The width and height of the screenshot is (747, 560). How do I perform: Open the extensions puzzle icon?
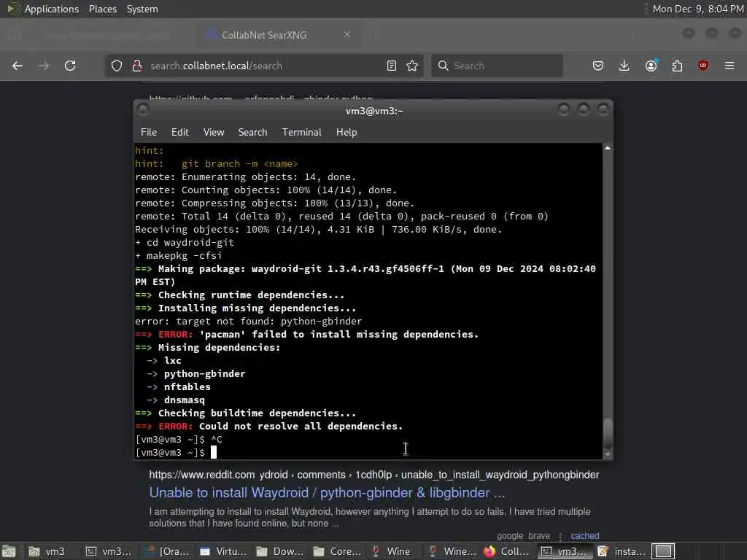click(x=677, y=66)
